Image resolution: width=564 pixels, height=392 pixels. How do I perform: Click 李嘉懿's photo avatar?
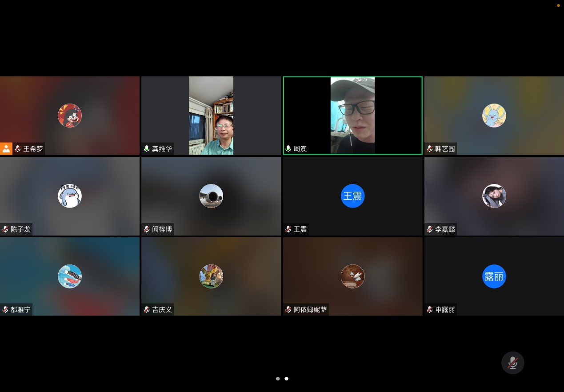pyautogui.click(x=494, y=196)
